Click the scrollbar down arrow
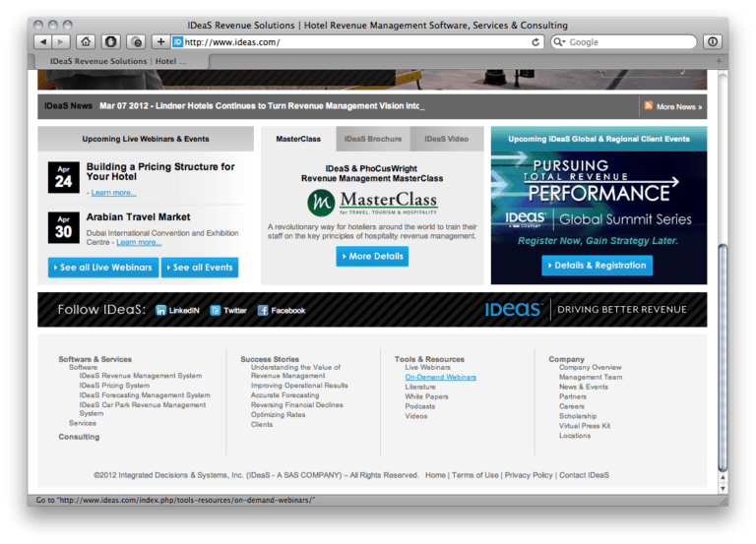This screenshot has width=756, height=544. tap(723, 488)
